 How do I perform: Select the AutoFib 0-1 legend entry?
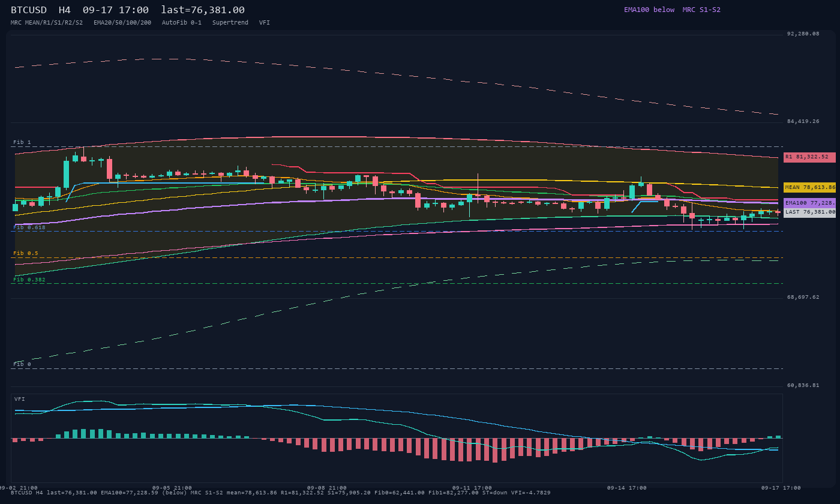[x=182, y=23]
